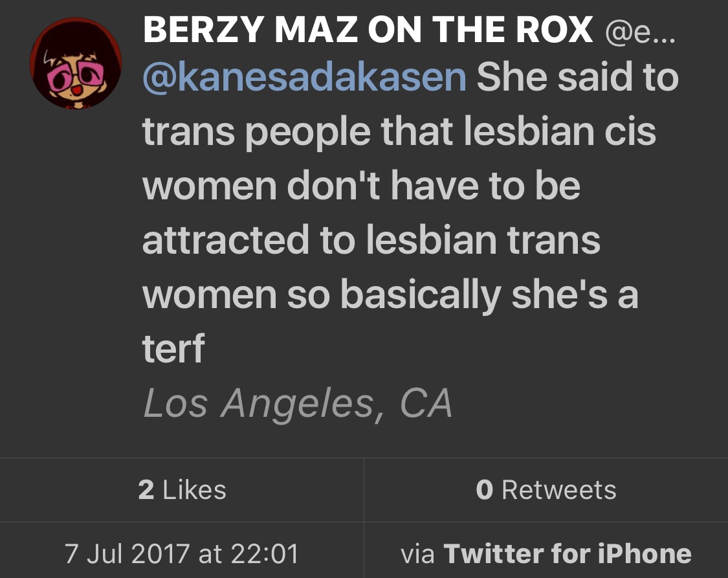Click the 7 Jul 2017 date

[x=128, y=554]
